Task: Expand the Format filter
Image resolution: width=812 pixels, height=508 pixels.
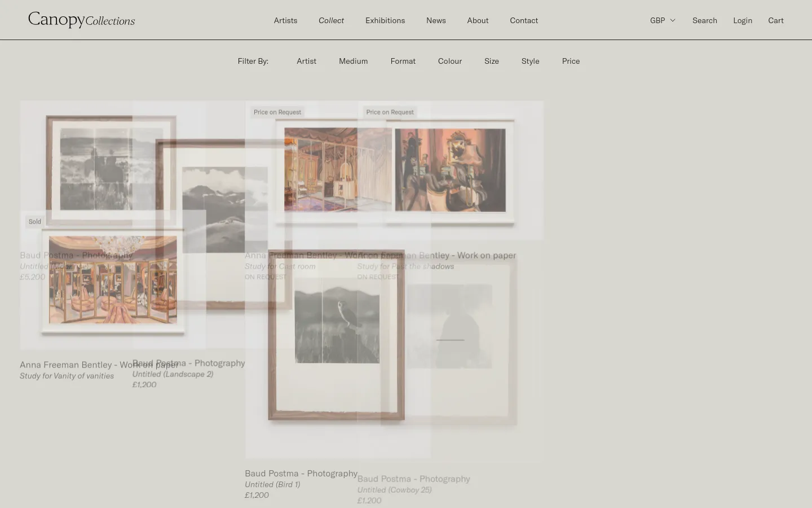Action: click(403, 61)
